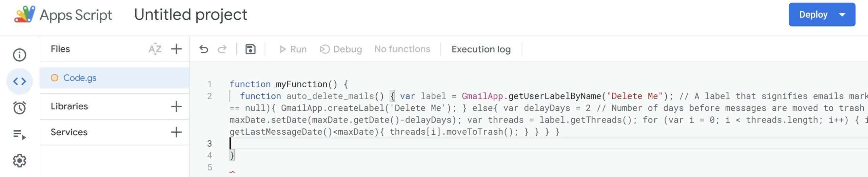This screenshot has width=868, height=177.
Task: Sort files alphabetically with AZ icon
Action: click(155, 49)
